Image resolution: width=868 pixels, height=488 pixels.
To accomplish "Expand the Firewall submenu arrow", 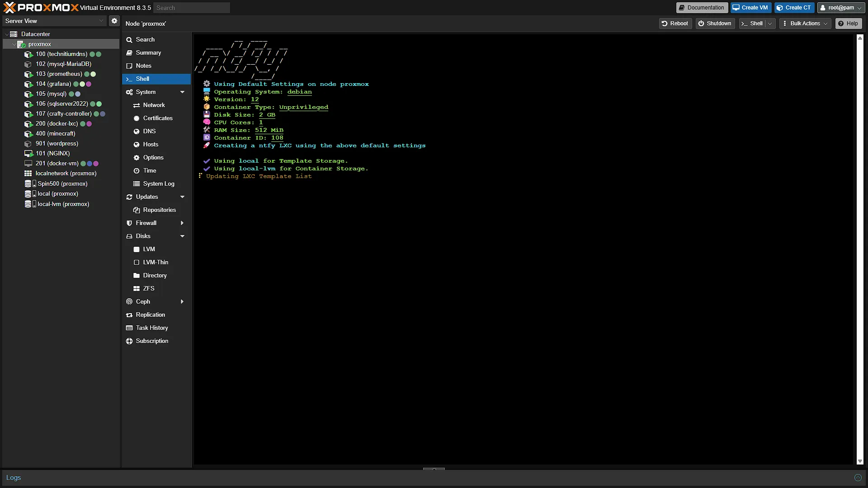I will pos(183,223).
